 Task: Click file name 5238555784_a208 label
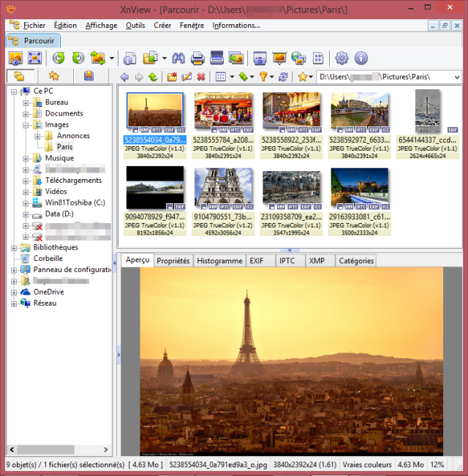tap(223, 140)
